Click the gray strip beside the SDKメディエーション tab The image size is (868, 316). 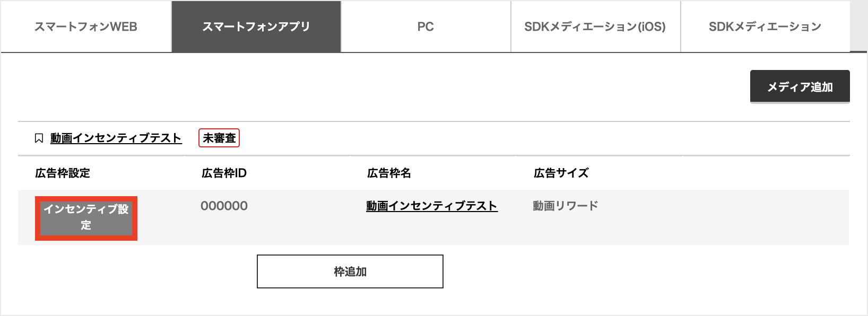(x=858, y=27)
